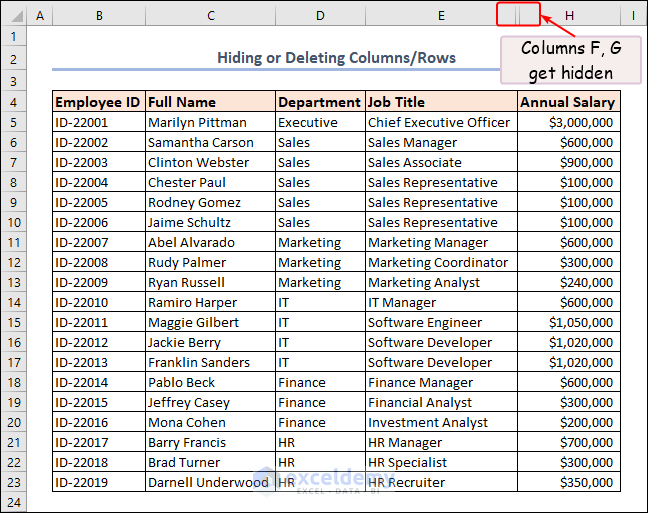Click the column D header
Screen dimensions: 648x513
pyautogui.click(x=320, y=15)
